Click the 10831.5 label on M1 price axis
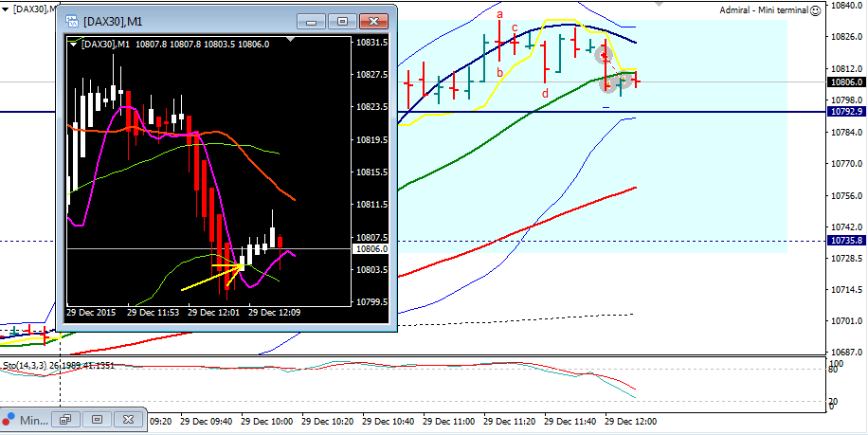868x435 pixels. click(371, 42)
